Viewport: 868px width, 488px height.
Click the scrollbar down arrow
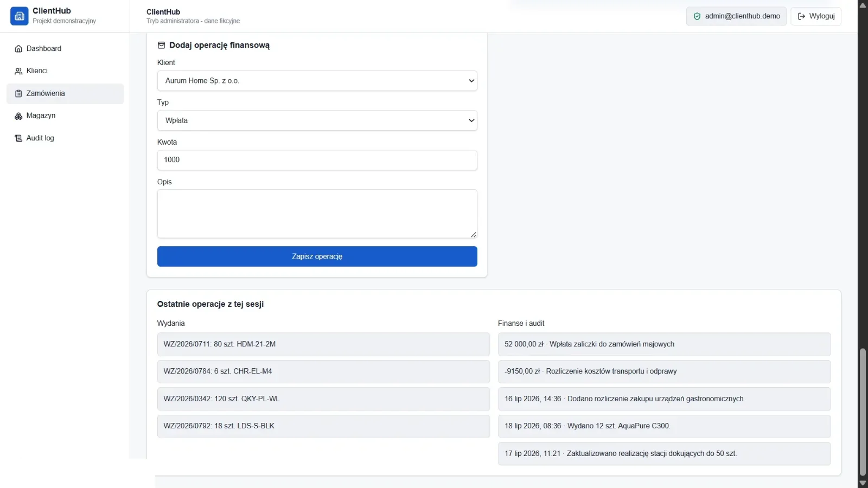(x=863, y=483)
